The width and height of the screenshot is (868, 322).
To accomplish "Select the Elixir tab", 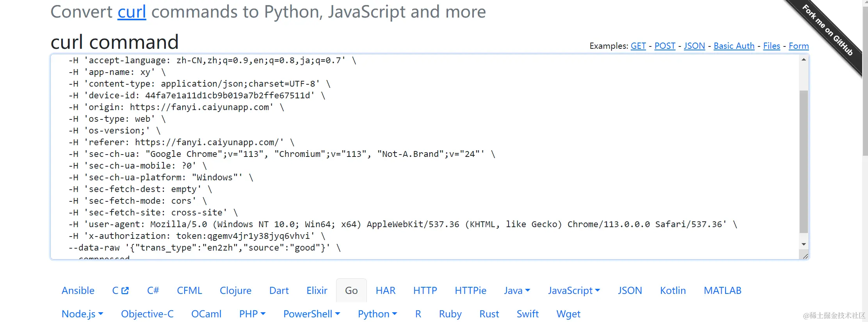I will (317, 291).
